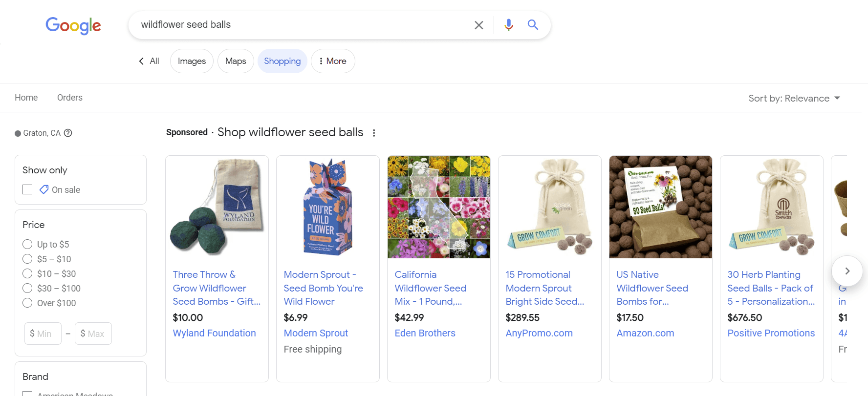The width and height of the screenshot is (868, 396).
Task: Click the location dot icon beside Graton, CA
Action: (x=18, y=133)
